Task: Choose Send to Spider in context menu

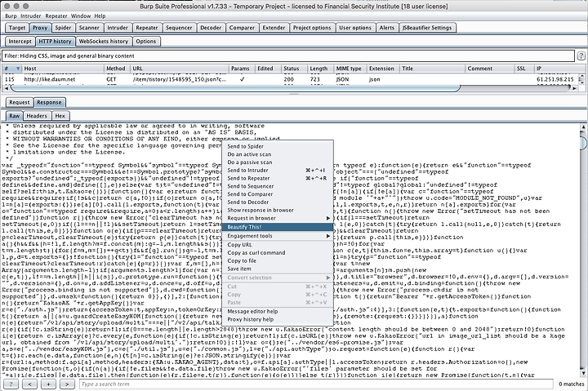Action: point(278,146)
